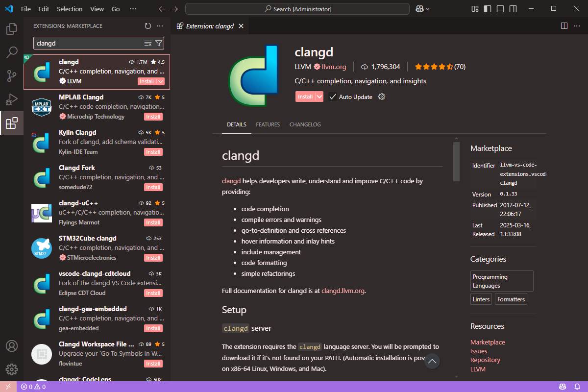Open the Selection menu
The height and width of the screenshot is (392, 588).
click(x=70, y=9)
